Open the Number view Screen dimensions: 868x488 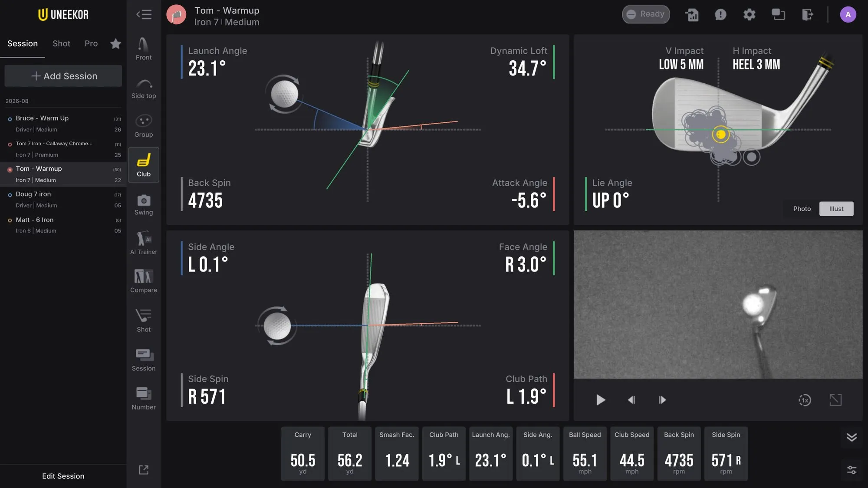144,398
